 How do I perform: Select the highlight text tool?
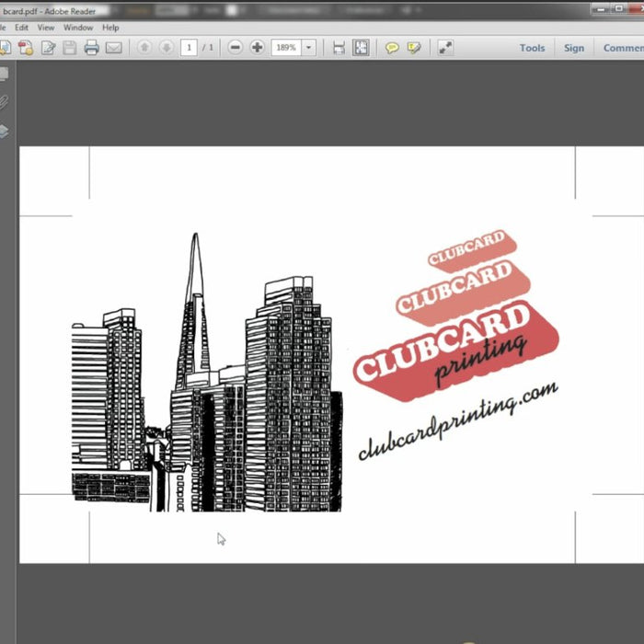[414, 48]
